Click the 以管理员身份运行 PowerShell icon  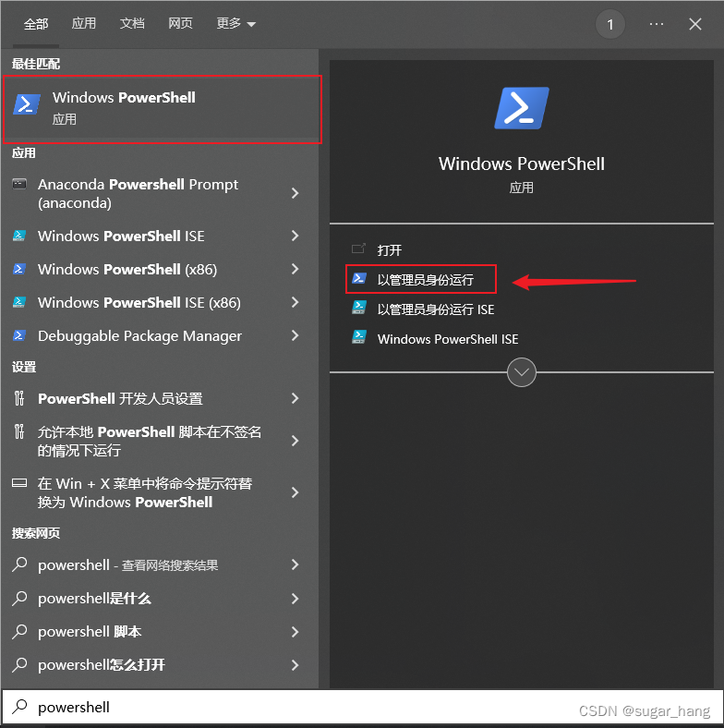point(359,279)
